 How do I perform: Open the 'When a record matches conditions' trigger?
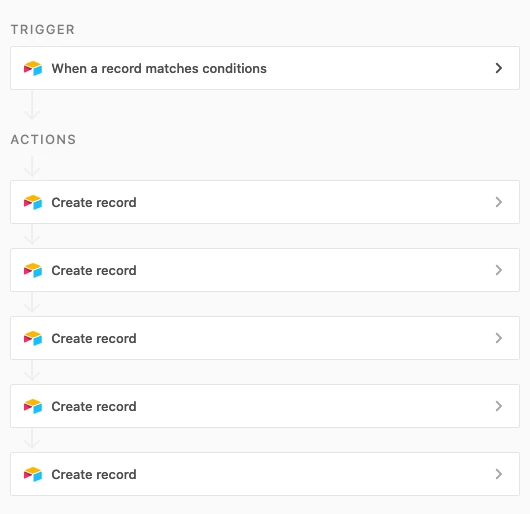click(265, 68)
